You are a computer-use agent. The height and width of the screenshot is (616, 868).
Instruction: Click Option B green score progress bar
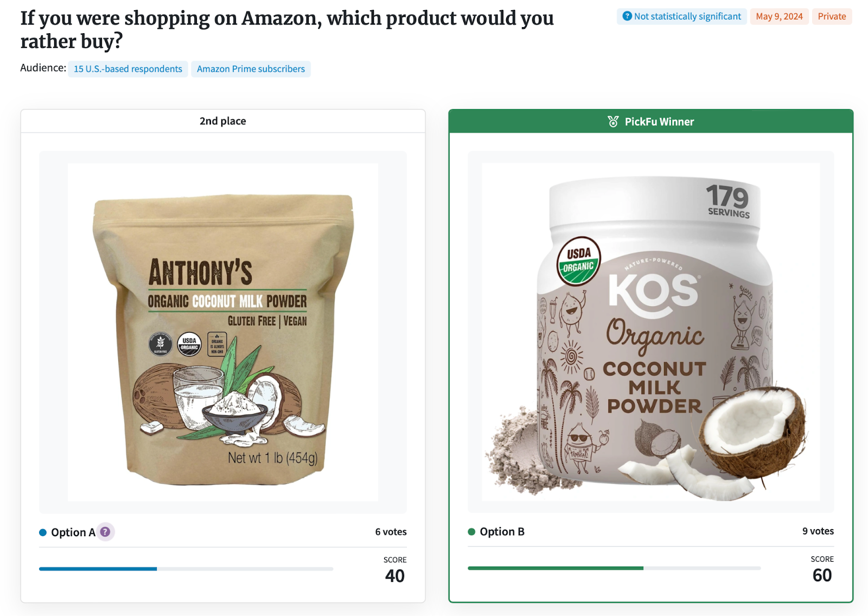[x=614, y=568]
